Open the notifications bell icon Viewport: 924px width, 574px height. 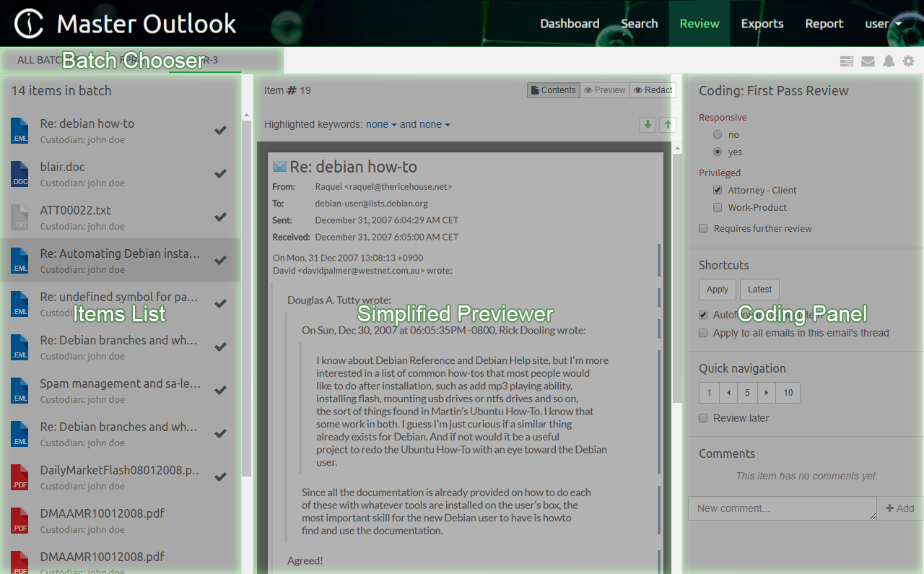coord(889,61)
